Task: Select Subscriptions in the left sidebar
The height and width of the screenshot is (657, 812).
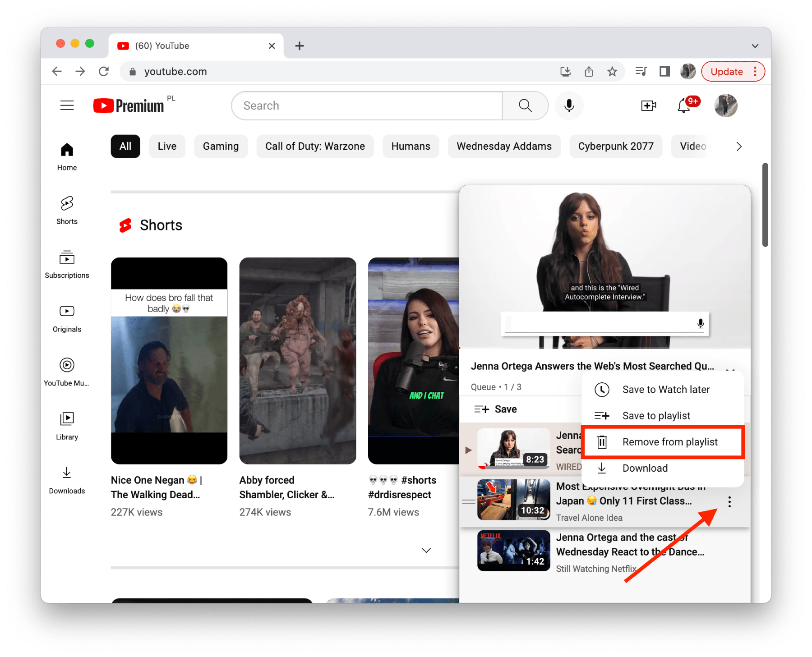Action: 66,264
